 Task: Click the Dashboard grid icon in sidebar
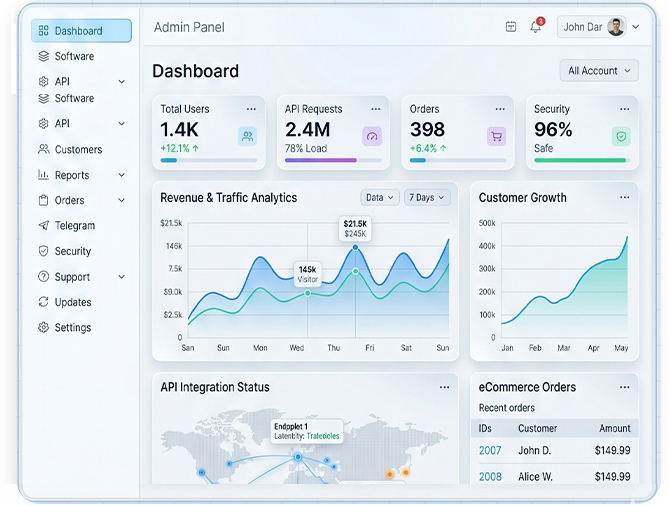(x=44, y=31)
